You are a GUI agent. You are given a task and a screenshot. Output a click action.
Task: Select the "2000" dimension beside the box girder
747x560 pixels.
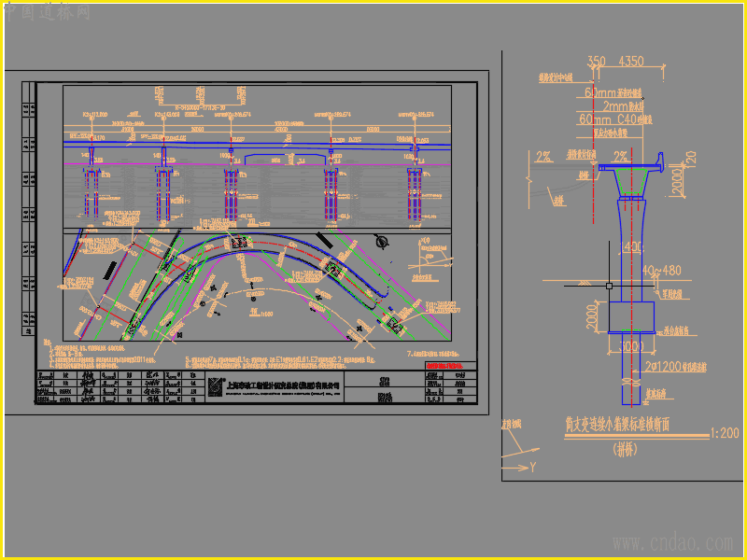pos(678,181)
